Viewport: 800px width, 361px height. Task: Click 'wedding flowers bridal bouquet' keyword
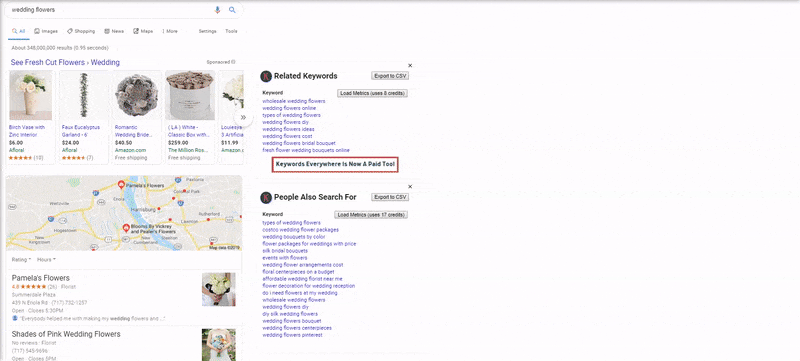(299, 143)
